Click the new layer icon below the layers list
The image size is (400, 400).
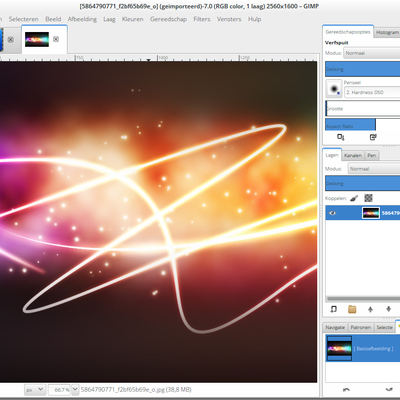(333, 309)
